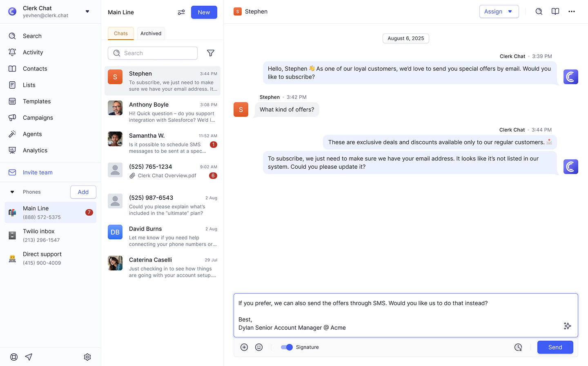
Task: Open inbox display settings sliders icon
Action: coord(181,12)
